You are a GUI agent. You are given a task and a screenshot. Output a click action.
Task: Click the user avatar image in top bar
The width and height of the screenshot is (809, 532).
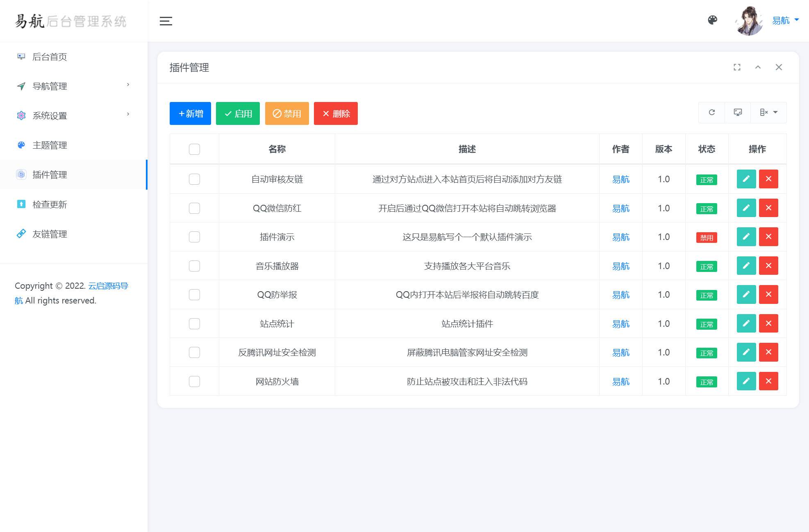749,20
